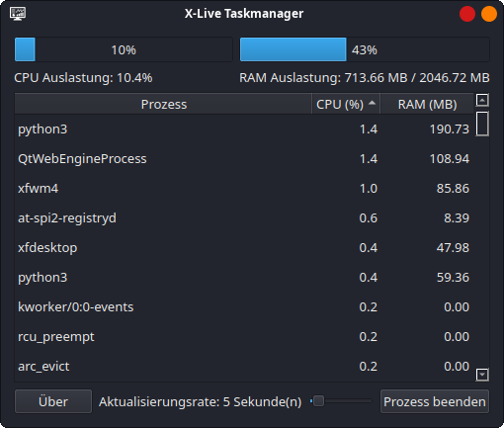This screenshot has width=504, height=428.
Task: Sort by the Prozess column header
Action: tap(163, 104)
